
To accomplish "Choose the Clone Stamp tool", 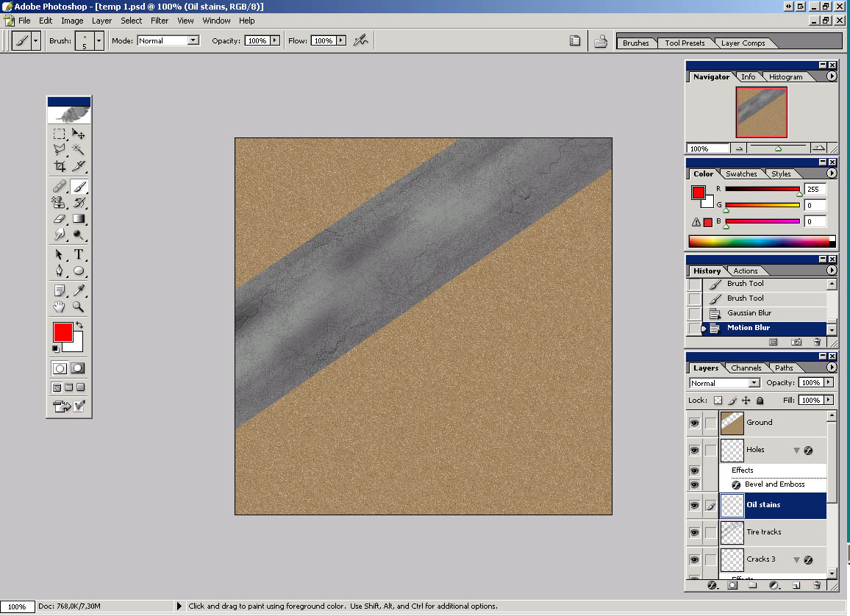I will (x=60, y=202).
